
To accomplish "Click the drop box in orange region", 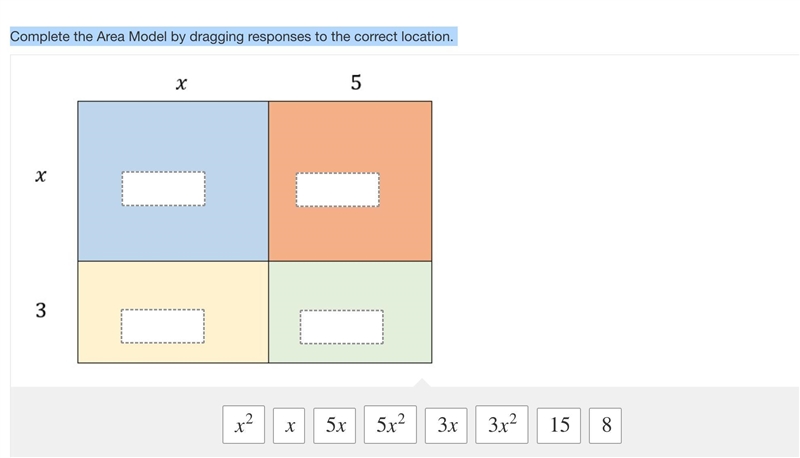I will coord(338,190).
